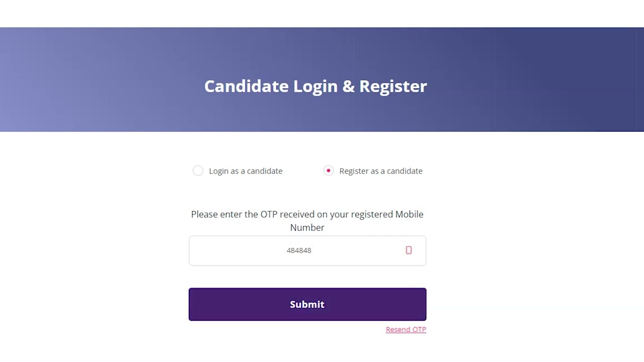Click the word "Resend" in the pink link
The height and width of the screenshot is (362, 644).
(x=398, y=329)
